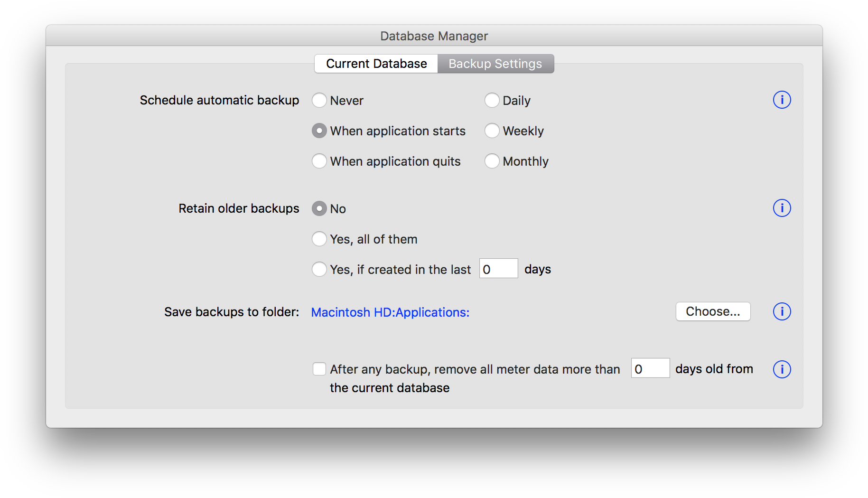868x498 pixels.
Task: Set backup schedule to Weekly
Action: tap(492, 131)
